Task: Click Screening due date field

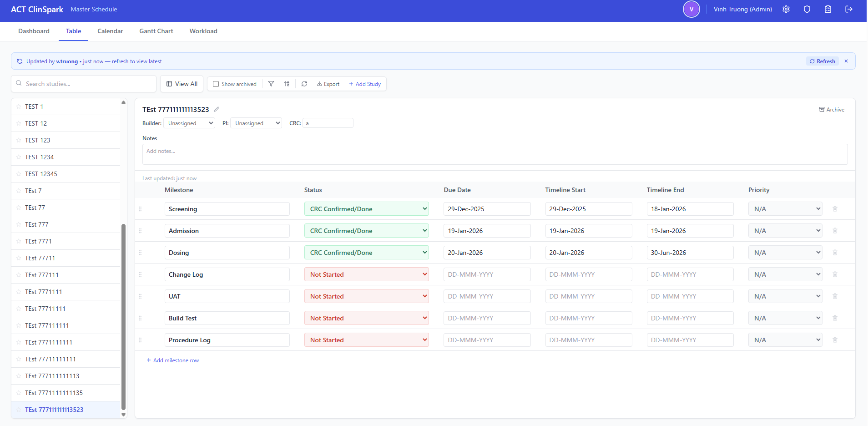Action: [x=487, y=209]
